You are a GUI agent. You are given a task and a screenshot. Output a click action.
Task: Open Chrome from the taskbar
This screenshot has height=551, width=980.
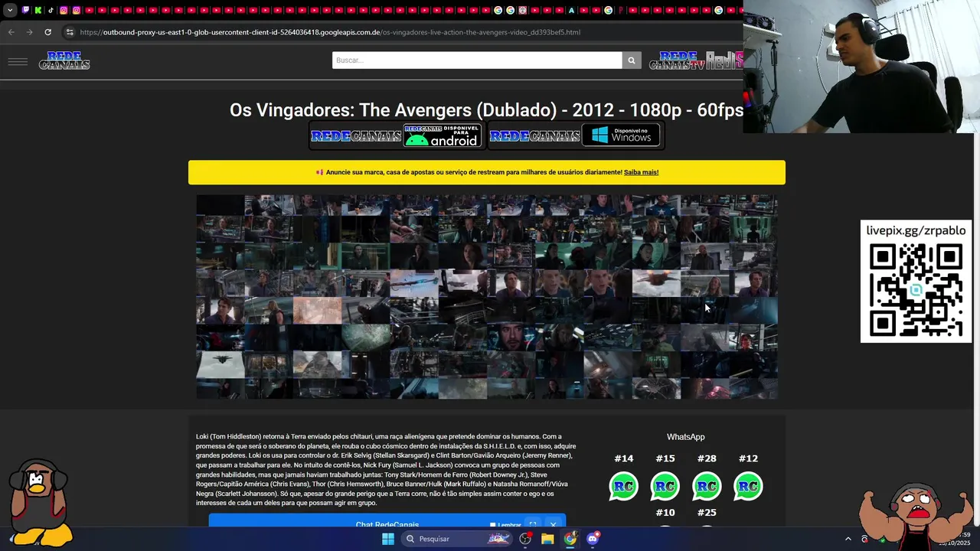click(570, 539)
